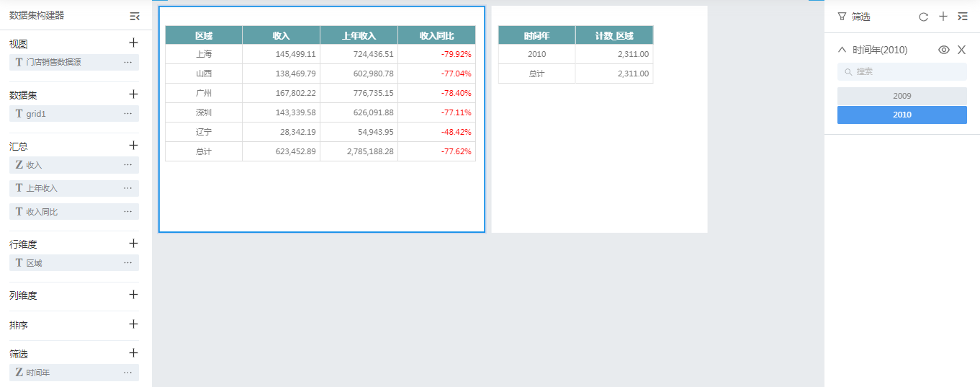Click the 搜索 filter search field
Viewport: 980px width, 387px height.
902,71
